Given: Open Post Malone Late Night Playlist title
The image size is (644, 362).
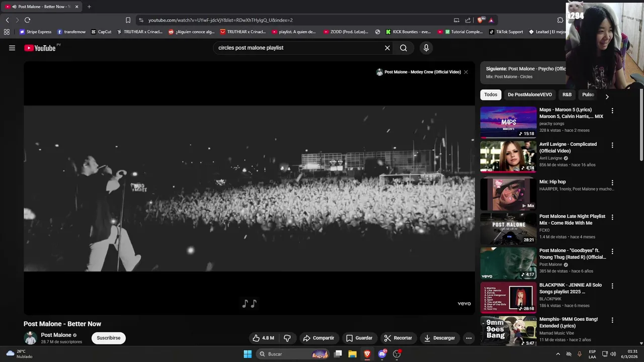Looking at the screenshot, I should (x=572, y=220).
